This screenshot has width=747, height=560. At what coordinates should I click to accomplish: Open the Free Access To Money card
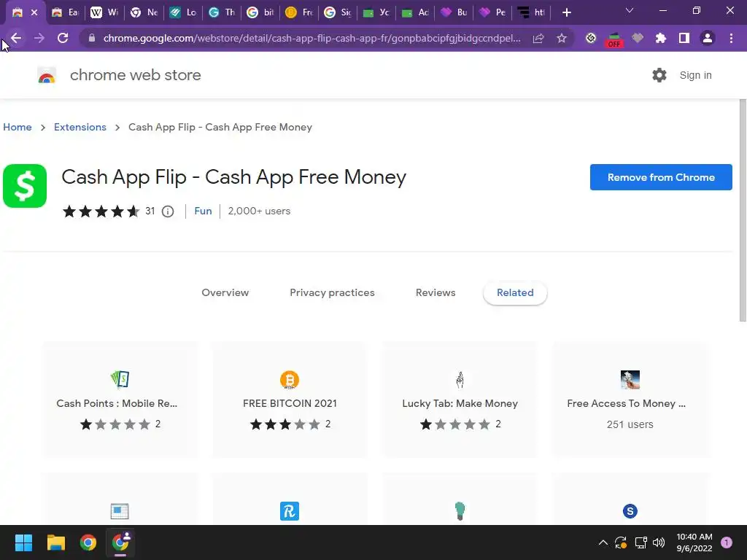point(630,399)
